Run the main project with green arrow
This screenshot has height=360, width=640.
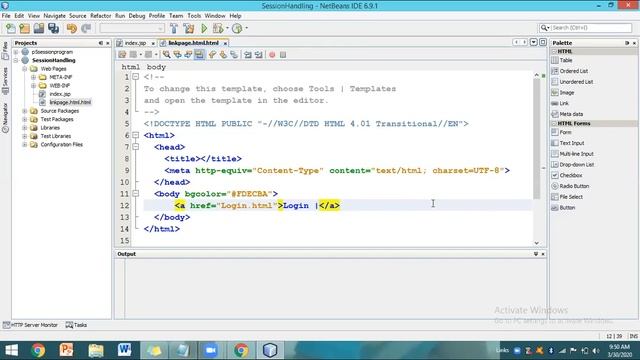(204, 28)
